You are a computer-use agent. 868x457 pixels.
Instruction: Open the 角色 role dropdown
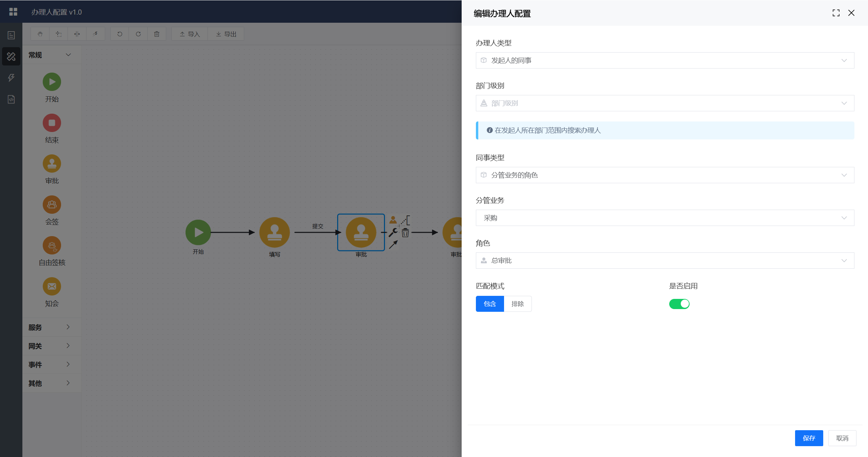(x=664, y=261)
